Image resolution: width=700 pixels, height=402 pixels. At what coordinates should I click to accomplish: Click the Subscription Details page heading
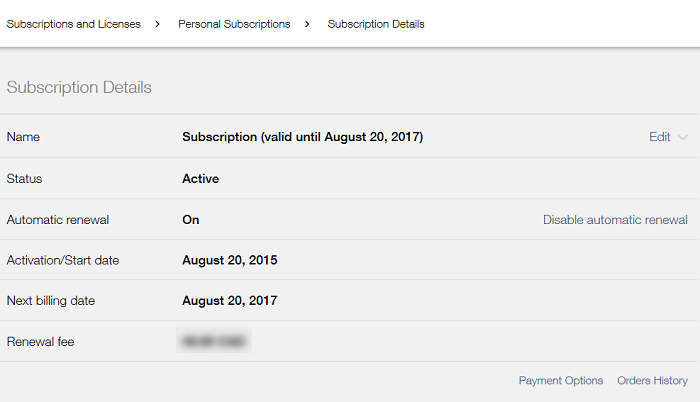(x=79, y=88)
